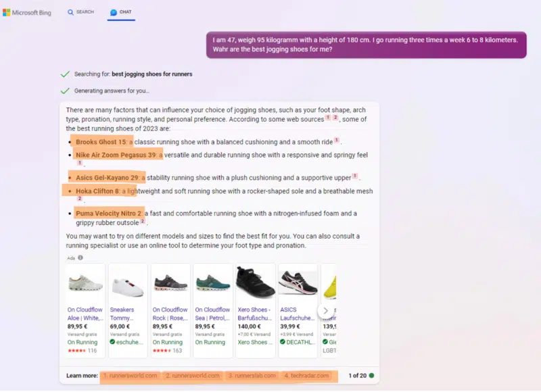Click citation 2 after Puma rubber outsole
The image size is (541, 392).
tap(143, 221)
